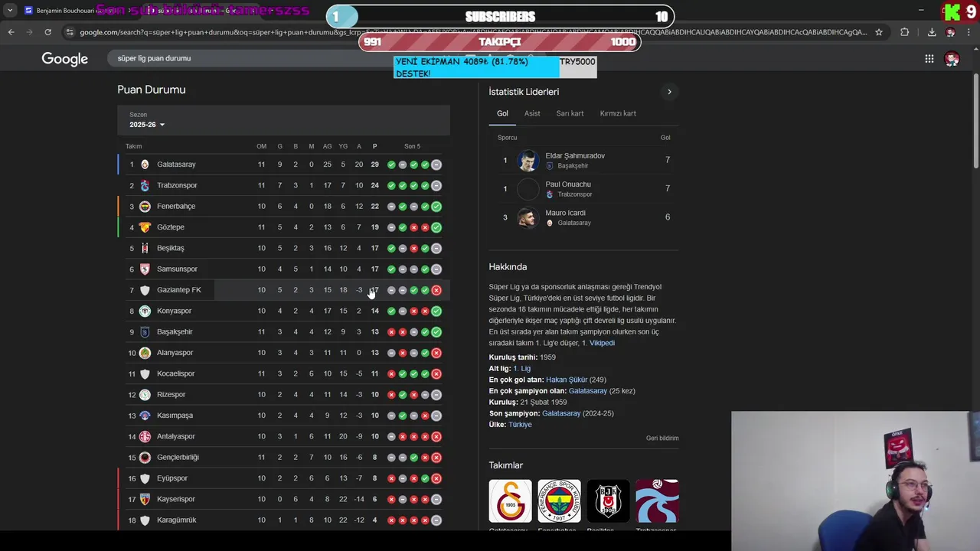Go back with browser back arrow
This screenshot has height=551, width=980.
point(11,32)
